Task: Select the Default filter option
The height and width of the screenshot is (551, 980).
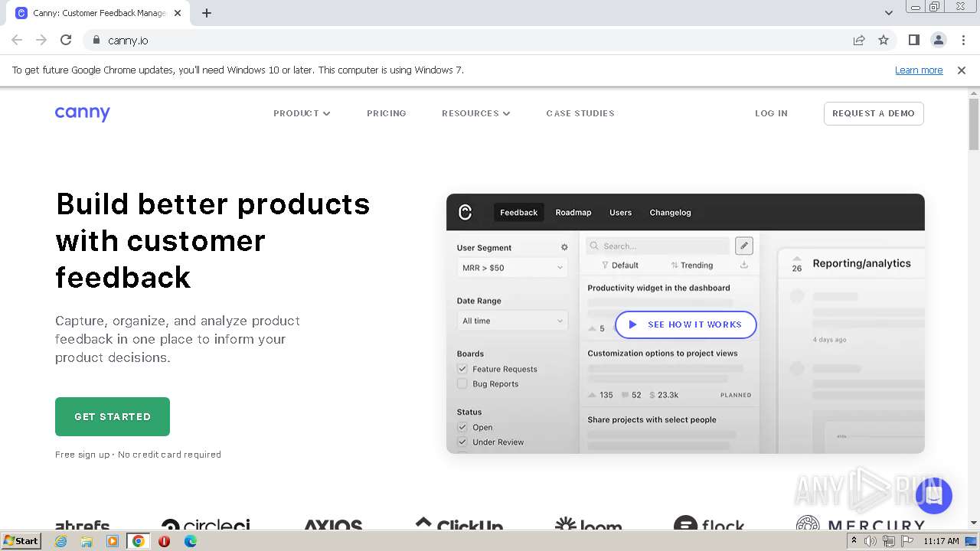Action: (x=619, y=265)
